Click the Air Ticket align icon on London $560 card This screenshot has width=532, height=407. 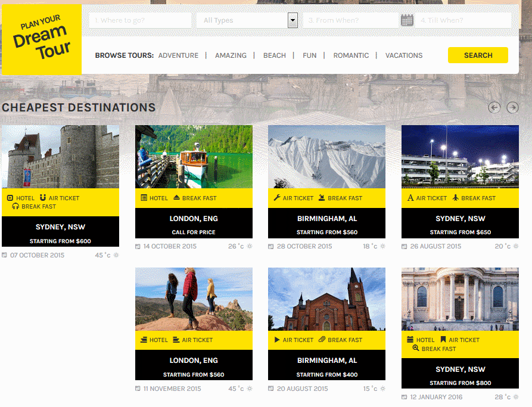176,340
